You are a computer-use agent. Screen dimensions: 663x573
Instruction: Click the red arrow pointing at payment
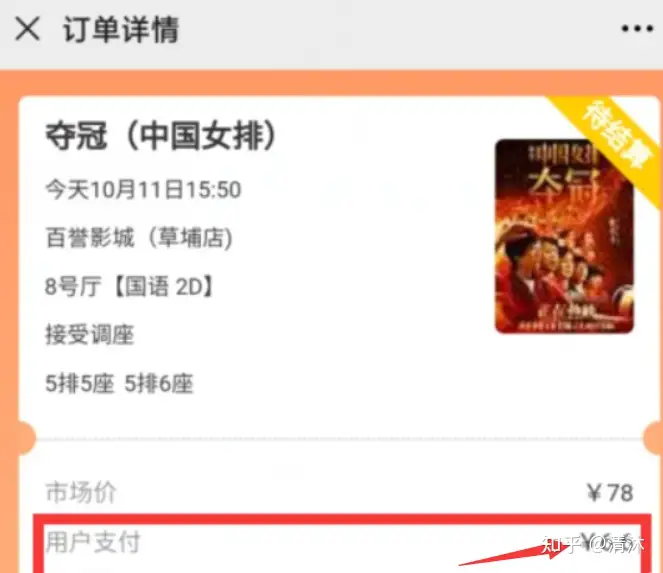[514, 554]
